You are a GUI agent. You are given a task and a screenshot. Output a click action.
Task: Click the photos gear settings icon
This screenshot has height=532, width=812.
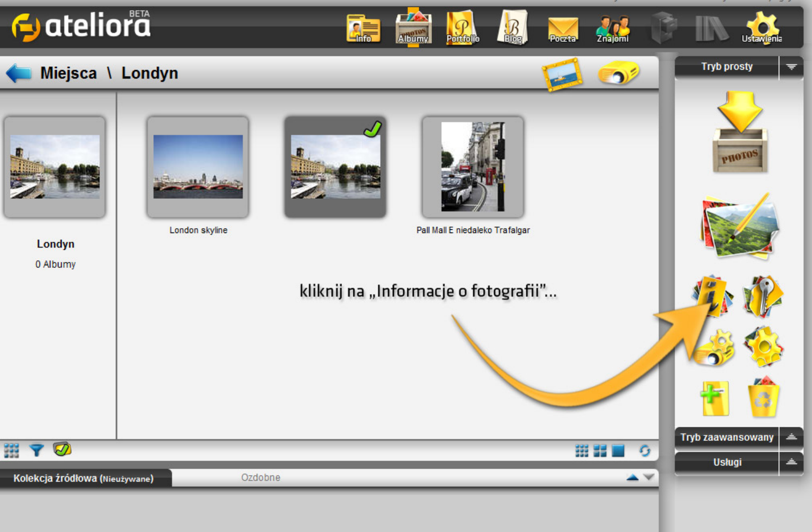click(x=763, y=347)
